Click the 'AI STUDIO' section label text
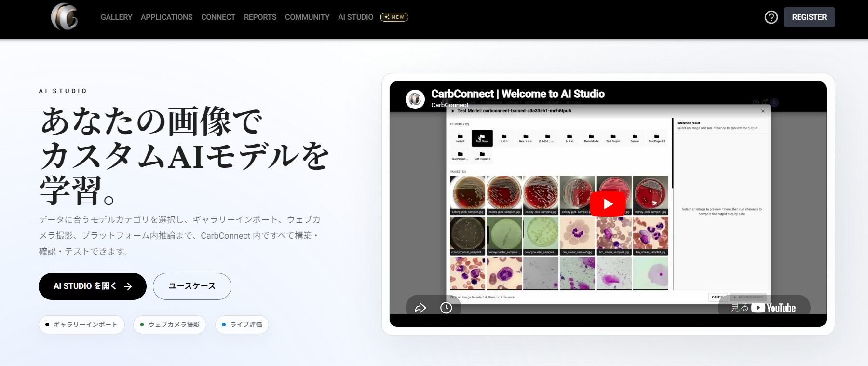The image size is (868, 366). point(63,91)
